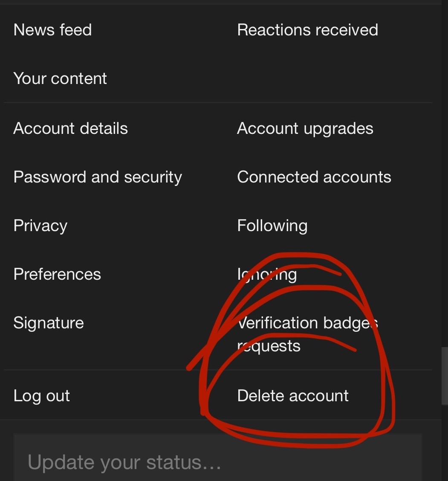Click the vertical scrollbar thumb
Screen dimensions: 448x481
coord(444,375)
